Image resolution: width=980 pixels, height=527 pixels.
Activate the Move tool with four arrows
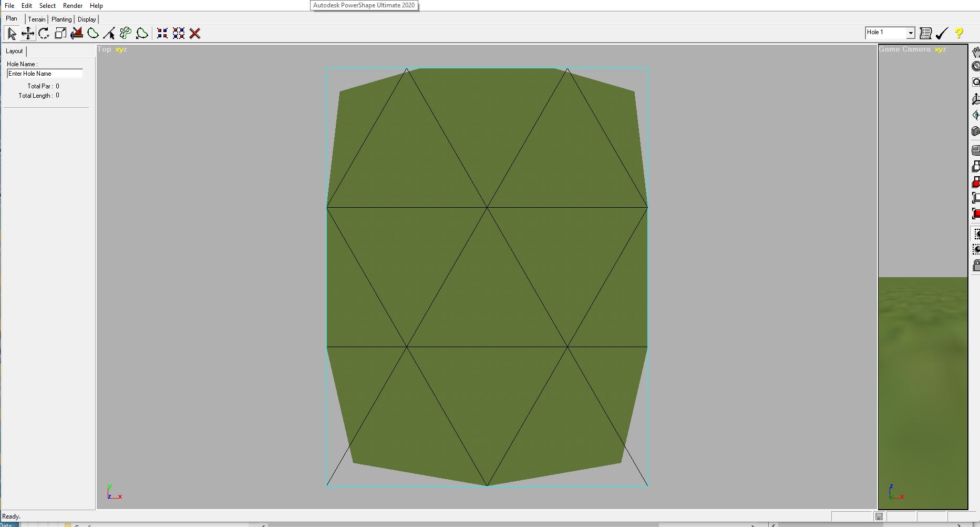tap(28, 34)
